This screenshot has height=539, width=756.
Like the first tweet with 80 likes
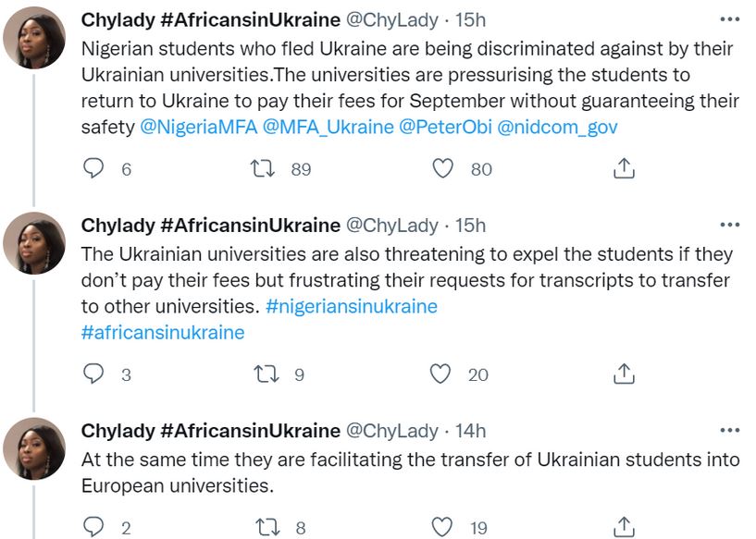444,168
